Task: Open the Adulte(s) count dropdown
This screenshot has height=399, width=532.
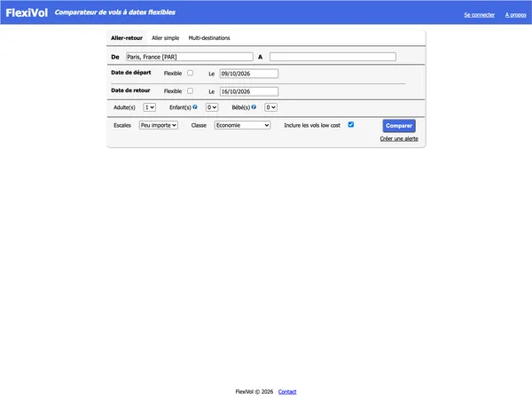Action: tap(150, 107)
